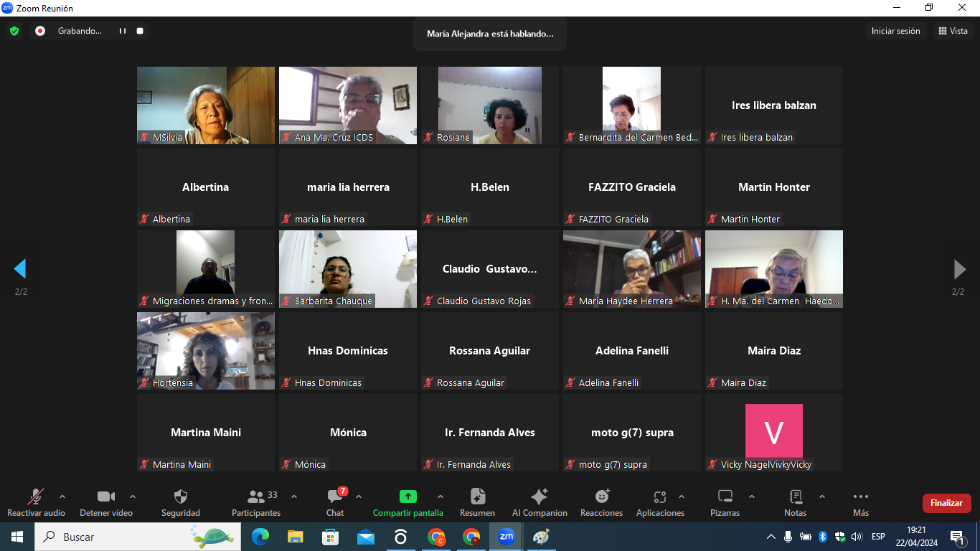Select Rosiane video tile
980x551 pixels.
coord(490,105)
